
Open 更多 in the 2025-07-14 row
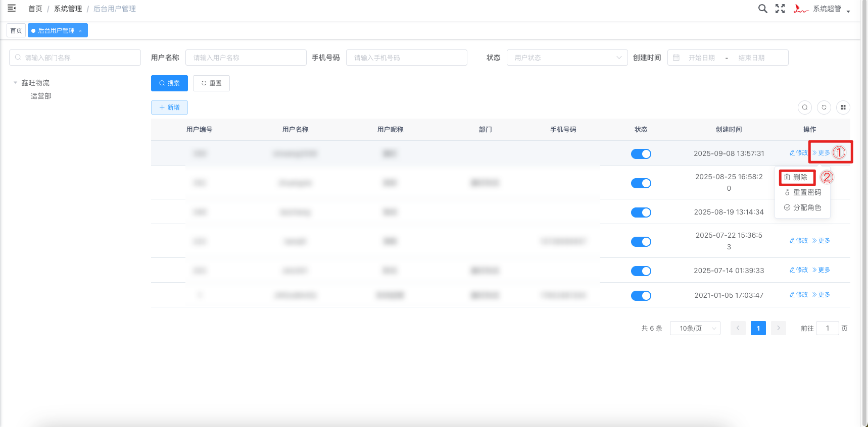(x=821, y=270)
